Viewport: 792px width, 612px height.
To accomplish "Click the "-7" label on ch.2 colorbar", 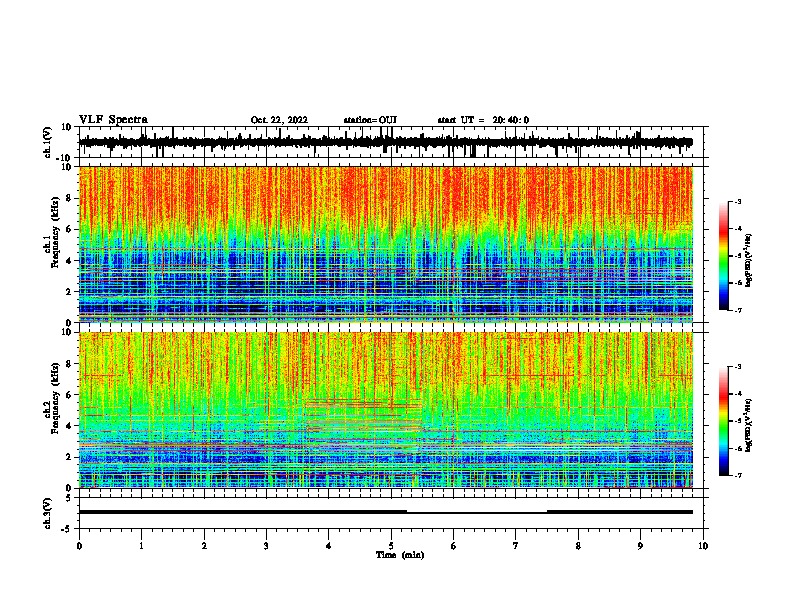I will 738,476.
